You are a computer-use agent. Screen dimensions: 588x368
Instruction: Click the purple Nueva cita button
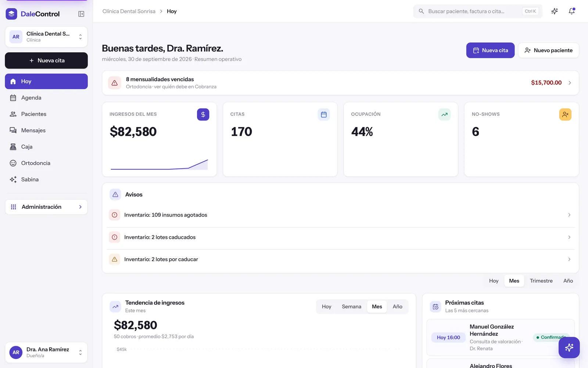490,50
